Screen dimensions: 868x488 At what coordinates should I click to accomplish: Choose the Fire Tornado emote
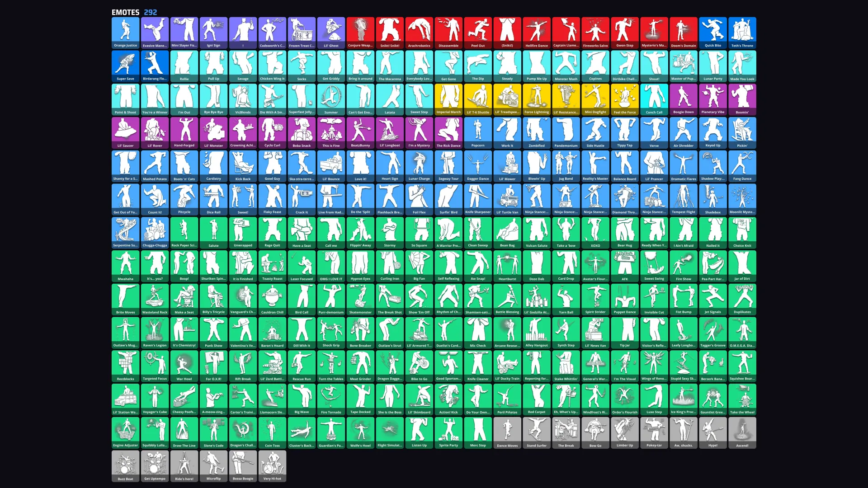[x=331, y=399]
